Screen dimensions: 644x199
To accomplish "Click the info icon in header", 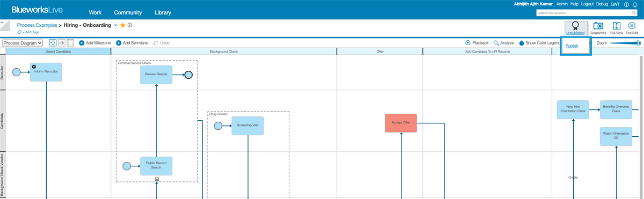I will (627, 4).
